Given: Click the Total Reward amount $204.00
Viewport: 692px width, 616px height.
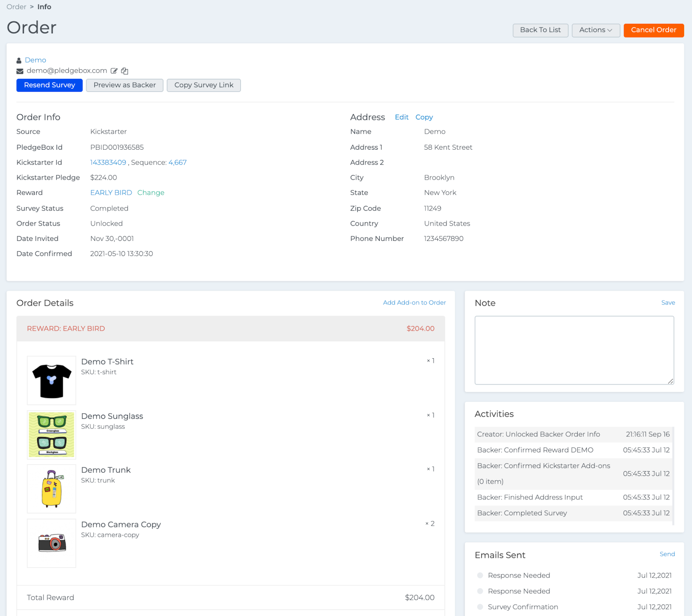Looking at the screenshot, I should 420,598.
